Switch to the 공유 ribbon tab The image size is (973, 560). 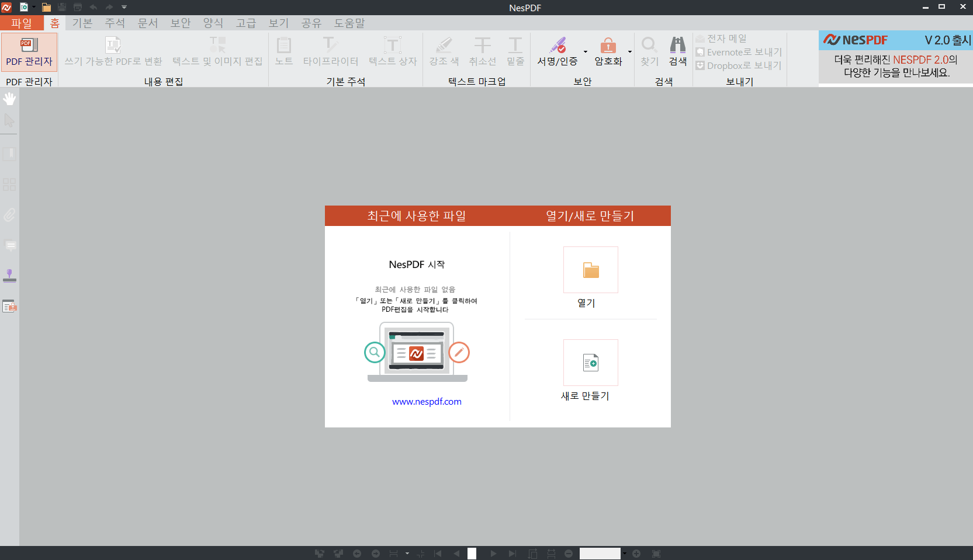pos(311,23)
